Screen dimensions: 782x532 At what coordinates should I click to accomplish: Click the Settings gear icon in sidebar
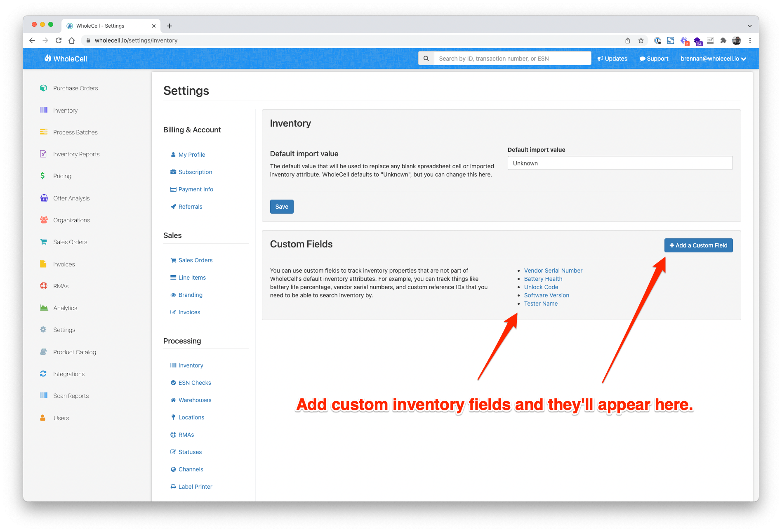coord(43,330)
